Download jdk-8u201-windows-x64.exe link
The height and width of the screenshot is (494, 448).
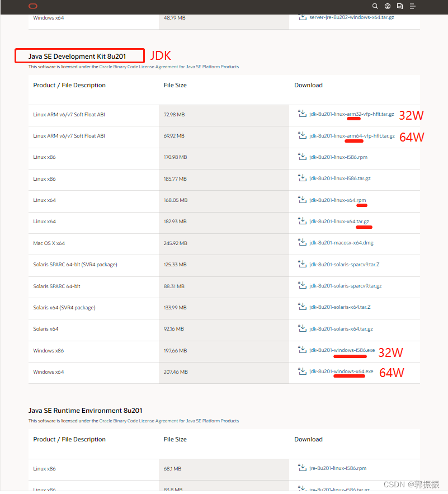(341, 371)
